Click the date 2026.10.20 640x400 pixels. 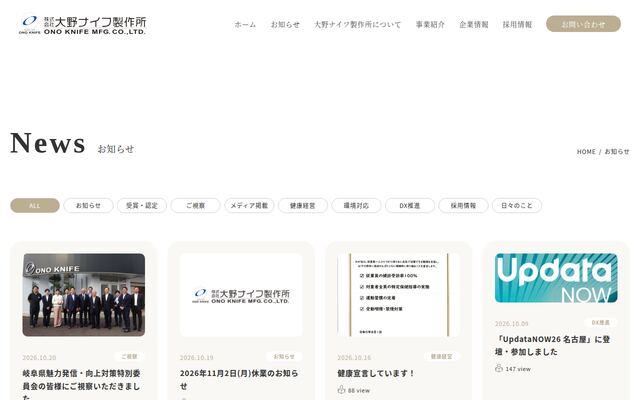[x=39, y=358]
